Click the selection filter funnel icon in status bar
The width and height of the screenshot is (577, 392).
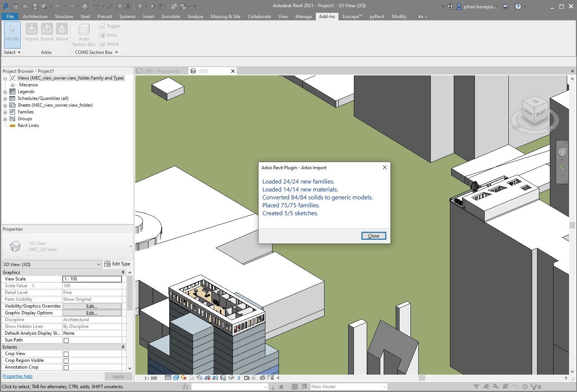pos(534,387)
